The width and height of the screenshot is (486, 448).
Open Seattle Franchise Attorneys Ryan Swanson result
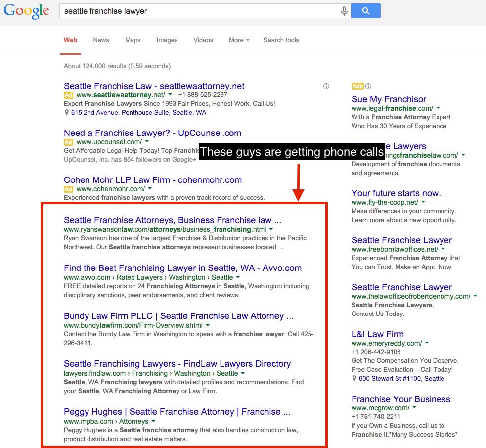click(x=173, y=220)
